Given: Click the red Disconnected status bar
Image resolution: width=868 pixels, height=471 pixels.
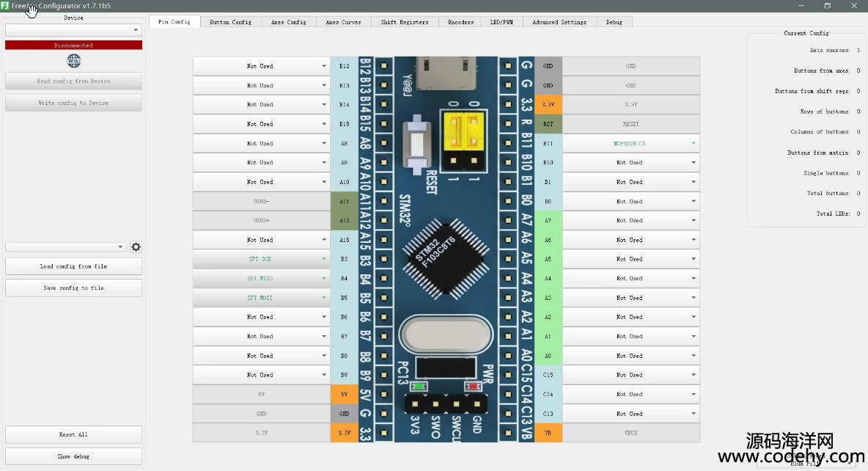Looking at the screenshot, I should pyautogui.click(x=73, y=45).
